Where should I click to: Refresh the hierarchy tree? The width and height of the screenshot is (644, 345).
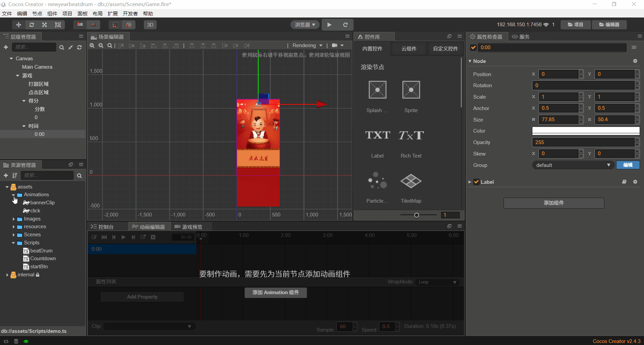pyautogui.click(x=79, y=47)
